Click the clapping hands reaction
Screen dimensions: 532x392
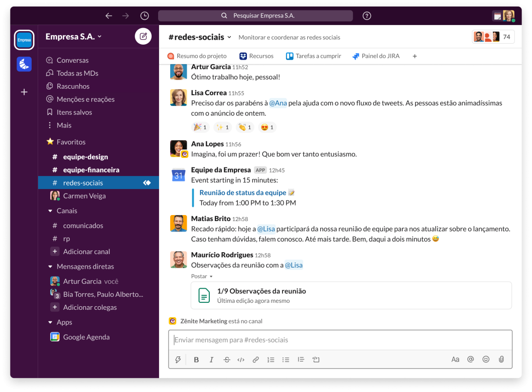[x=245, y=127]
